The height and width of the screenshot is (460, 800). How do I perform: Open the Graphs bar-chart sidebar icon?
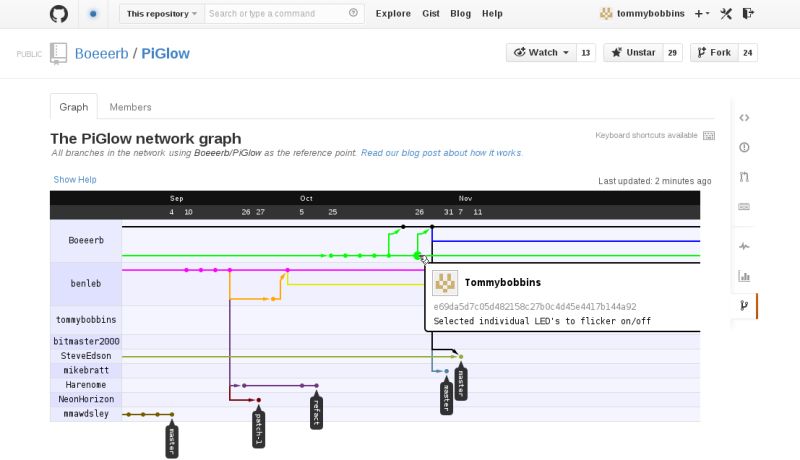click(744, 276)
